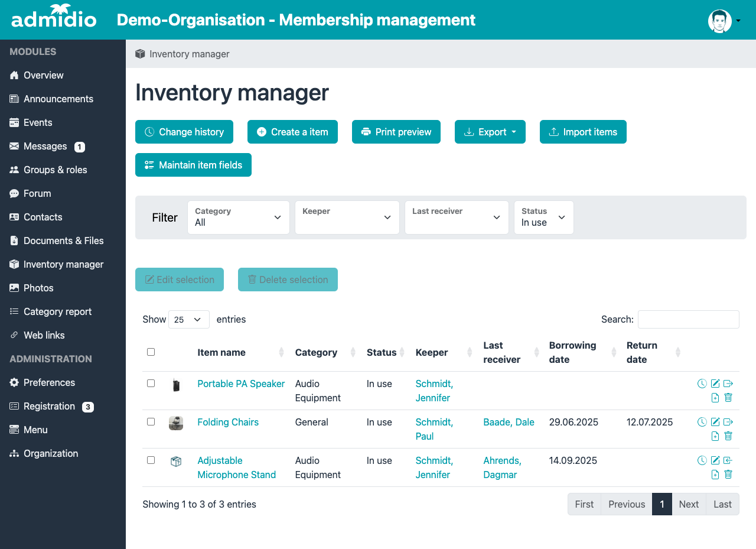Open Preferences under Administration
The height and width of the screenshot is (549, 756).
[49, 382]
